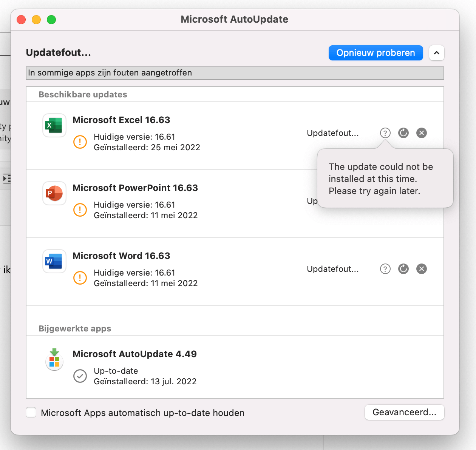Cancel the Excel update with X icon
This screenshot has width=476, height=450.
pos(422,133)
